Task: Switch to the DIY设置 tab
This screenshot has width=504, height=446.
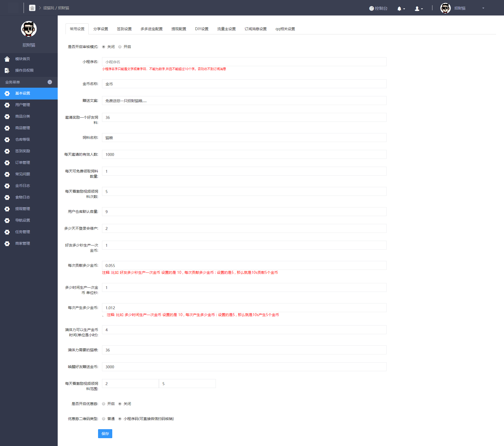Action: pyautogui.click(x=202, y=29)
